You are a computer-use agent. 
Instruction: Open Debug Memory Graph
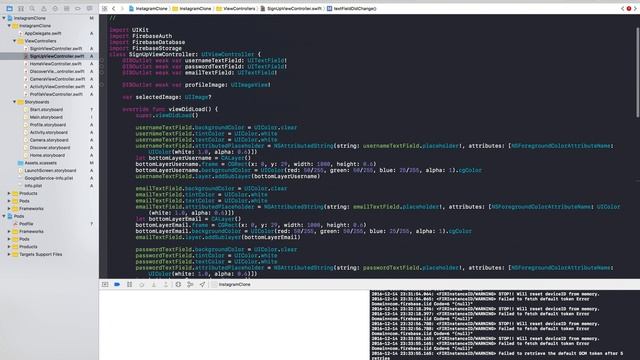click(x=190, y=284)
